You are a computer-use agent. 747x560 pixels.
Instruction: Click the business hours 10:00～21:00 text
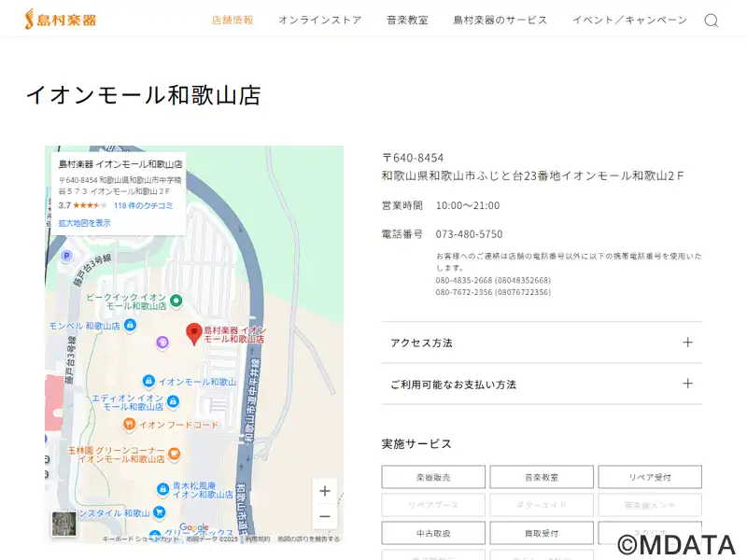pyautogui.click(x=468, y=205)
